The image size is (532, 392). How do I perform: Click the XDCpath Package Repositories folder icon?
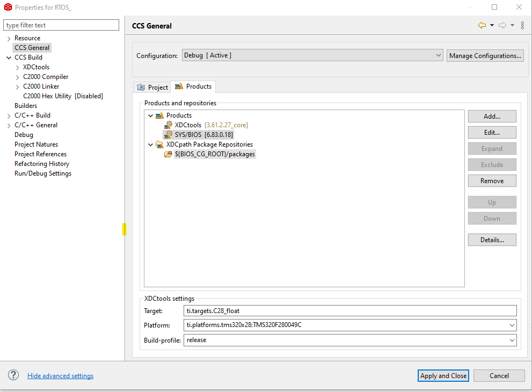159,144
